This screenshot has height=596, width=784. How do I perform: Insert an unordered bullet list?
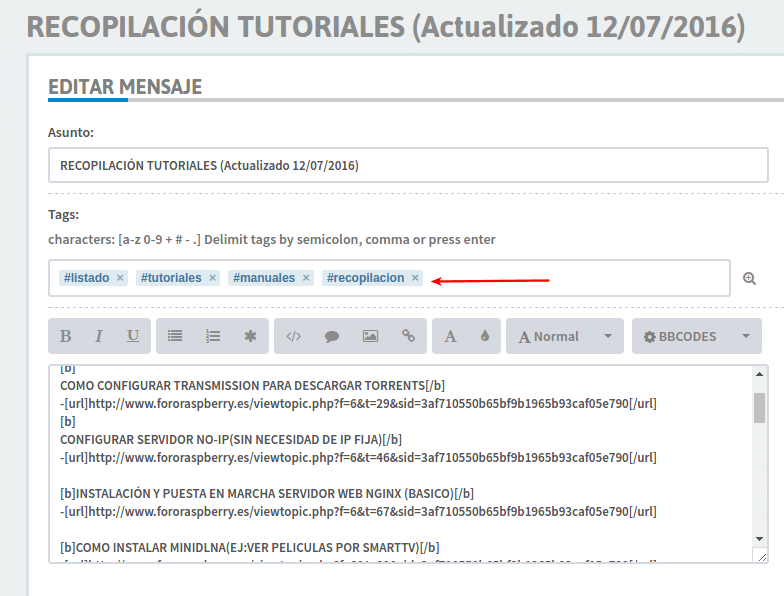point(175,337)
